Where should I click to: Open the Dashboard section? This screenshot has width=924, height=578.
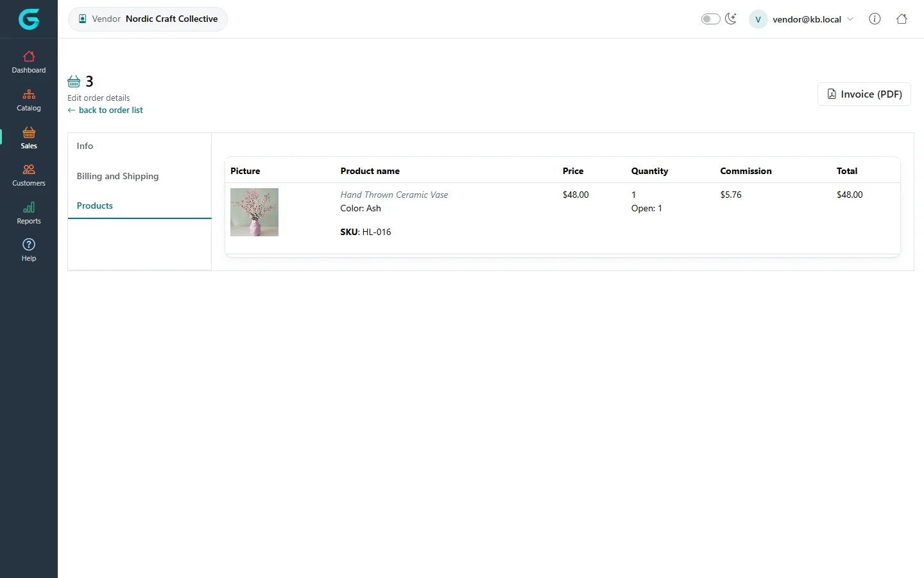click(29, 62)
